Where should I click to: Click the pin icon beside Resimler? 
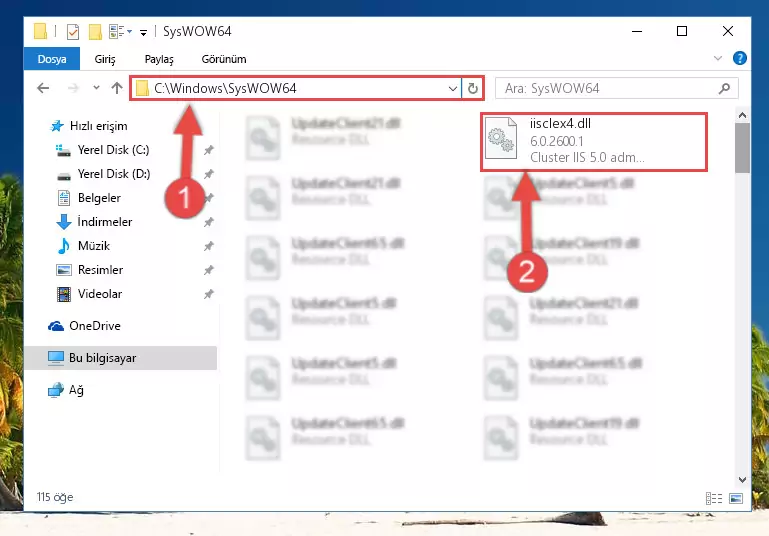[x=209, y=270]
